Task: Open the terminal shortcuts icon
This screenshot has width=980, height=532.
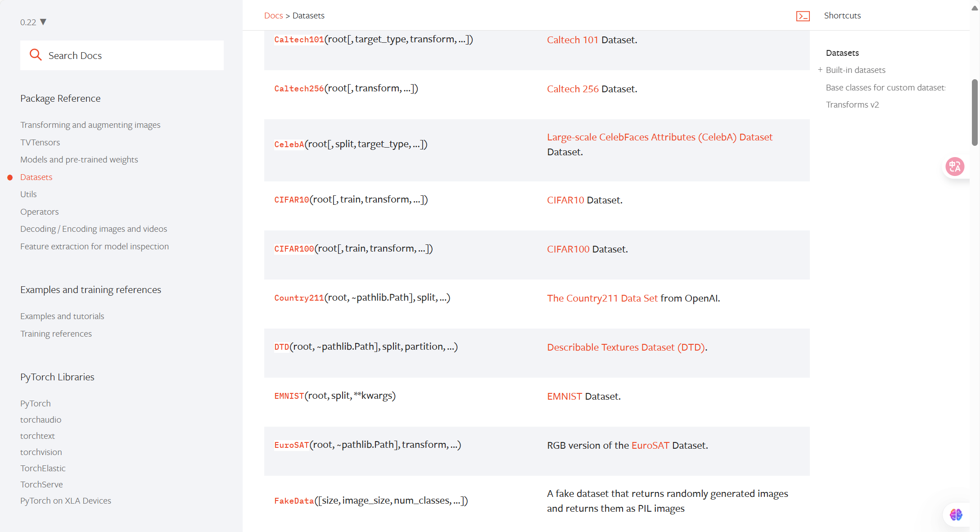Action: [803, 16]
